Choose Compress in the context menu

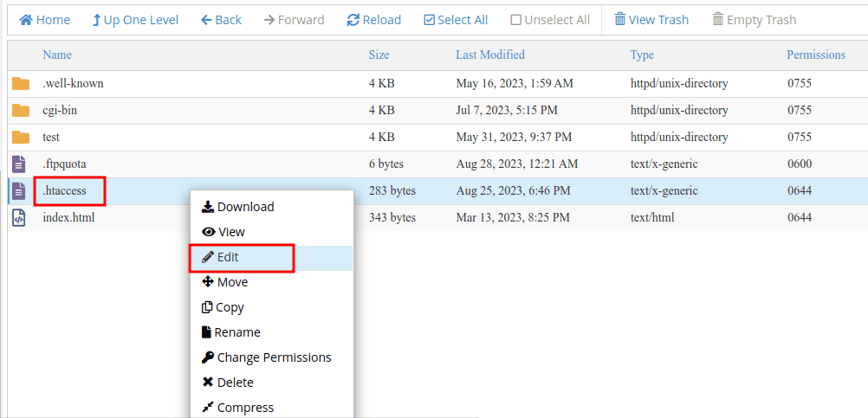pos(245,408)
